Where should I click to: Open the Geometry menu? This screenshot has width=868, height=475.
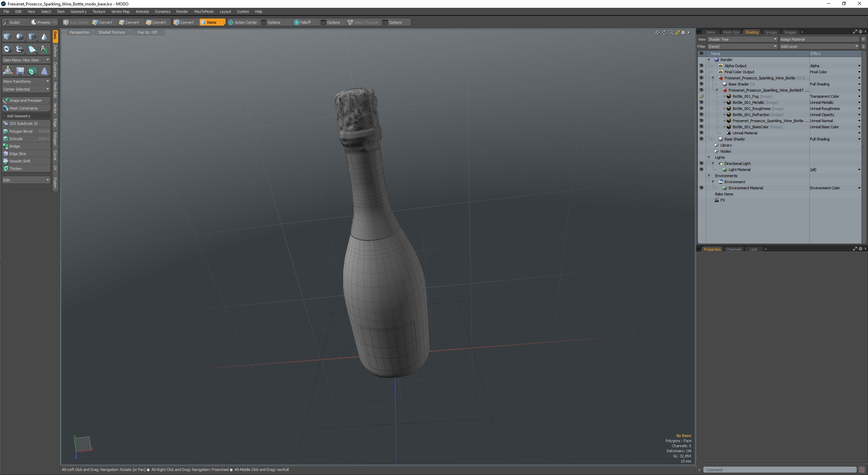click(x=78, y=12)
